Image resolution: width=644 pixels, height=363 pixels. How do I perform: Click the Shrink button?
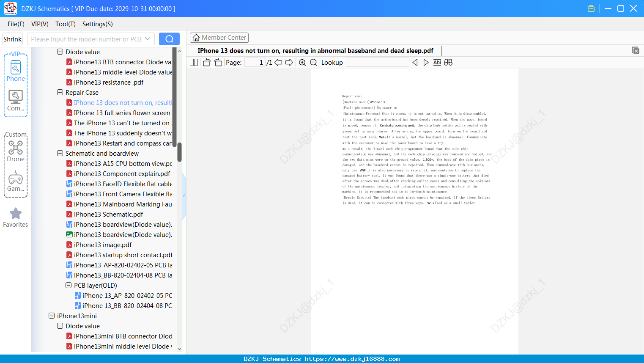(12, 39)
